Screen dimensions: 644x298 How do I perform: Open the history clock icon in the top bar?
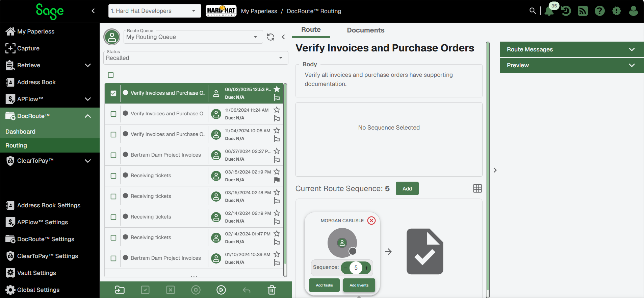tap(566, 11)
